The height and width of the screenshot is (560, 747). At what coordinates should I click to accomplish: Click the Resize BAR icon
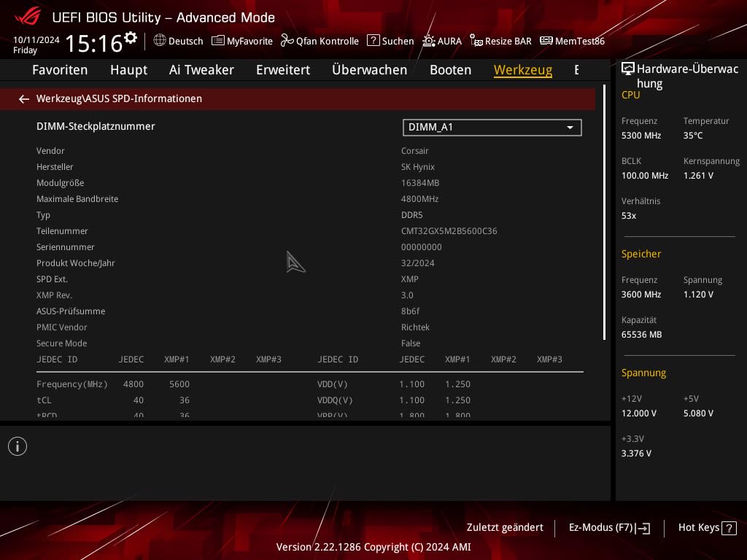(x=476, y=41)
